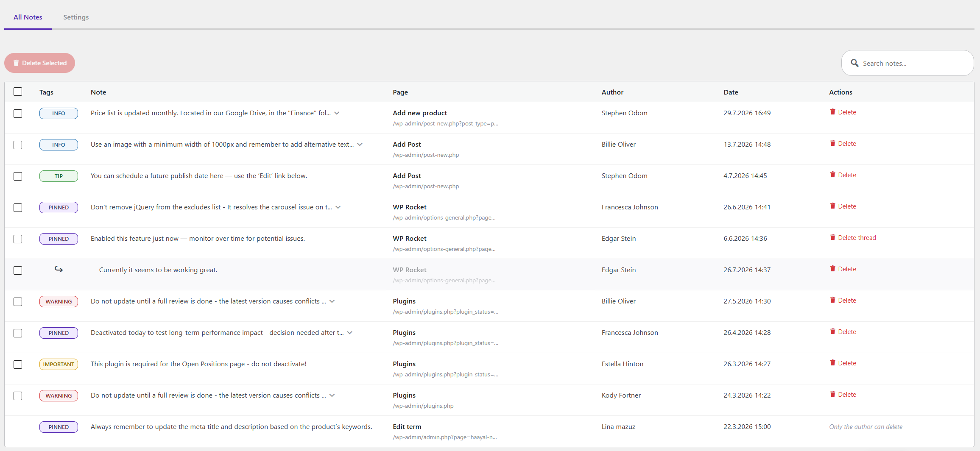Image resolution: width=980 pixels, height=451 pixels.
Task: Click the delete trash icon for the Billie Oliver Add Post note
Action: pos(832,143)
